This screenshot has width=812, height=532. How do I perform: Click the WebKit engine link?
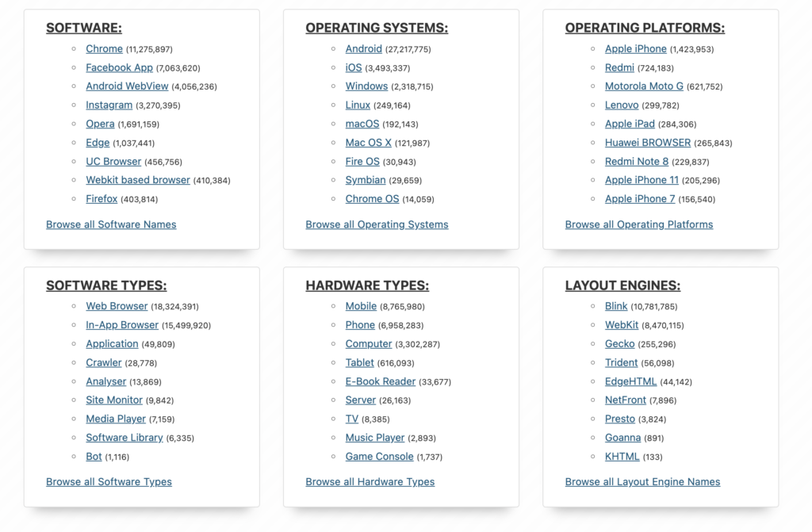622,325
